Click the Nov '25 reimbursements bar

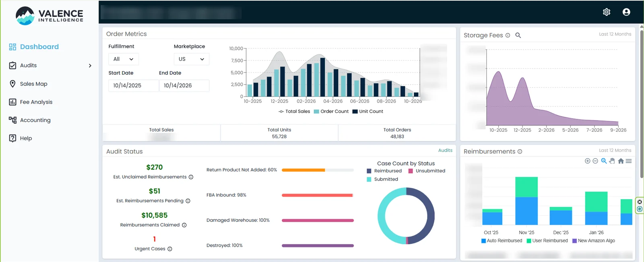526,201
